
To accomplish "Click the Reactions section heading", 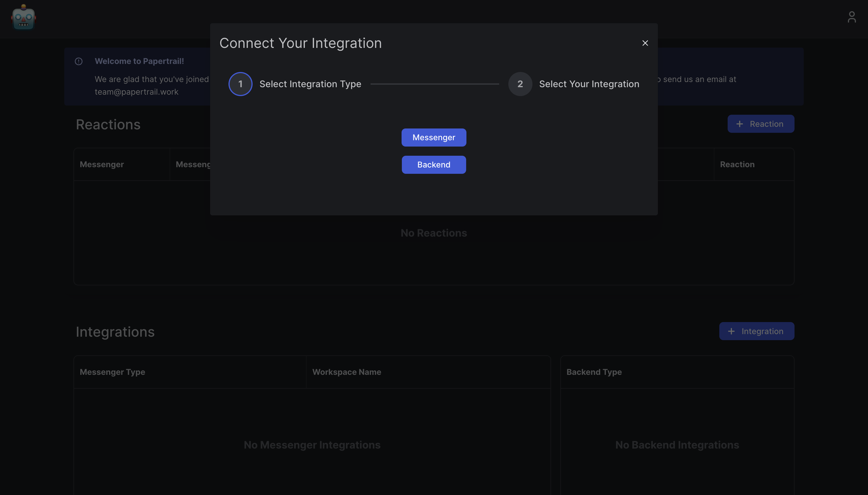I will tap(108, 125).
